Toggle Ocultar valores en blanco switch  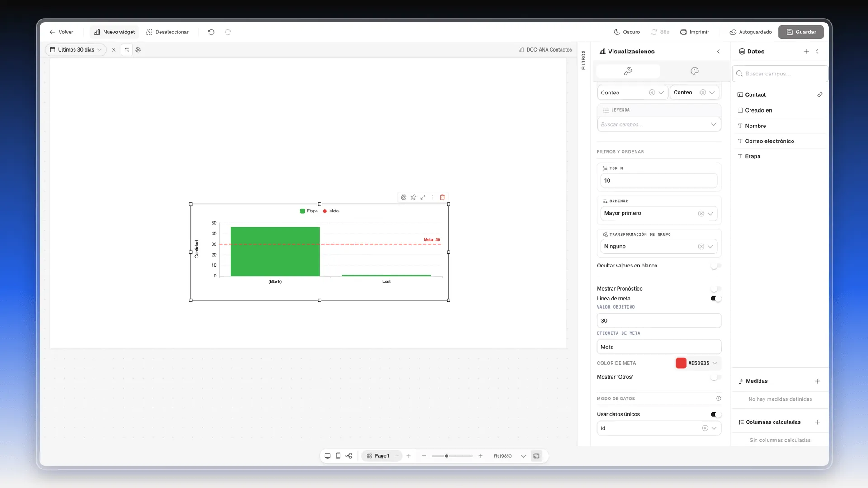tap(715, 266)
